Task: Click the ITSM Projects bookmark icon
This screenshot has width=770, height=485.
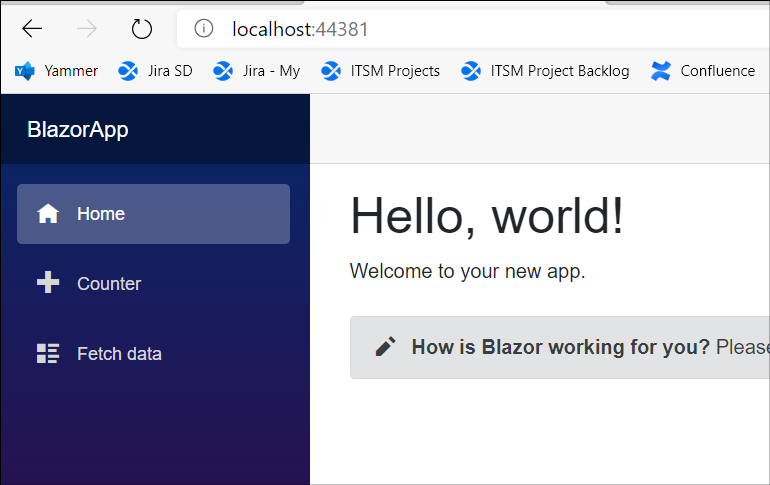Action: (x=331, y=71)
